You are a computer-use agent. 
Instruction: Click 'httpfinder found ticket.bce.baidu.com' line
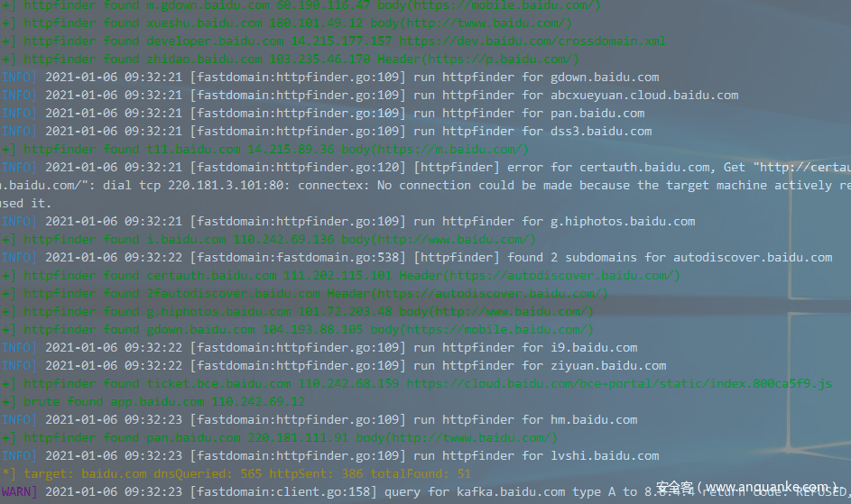416,383
